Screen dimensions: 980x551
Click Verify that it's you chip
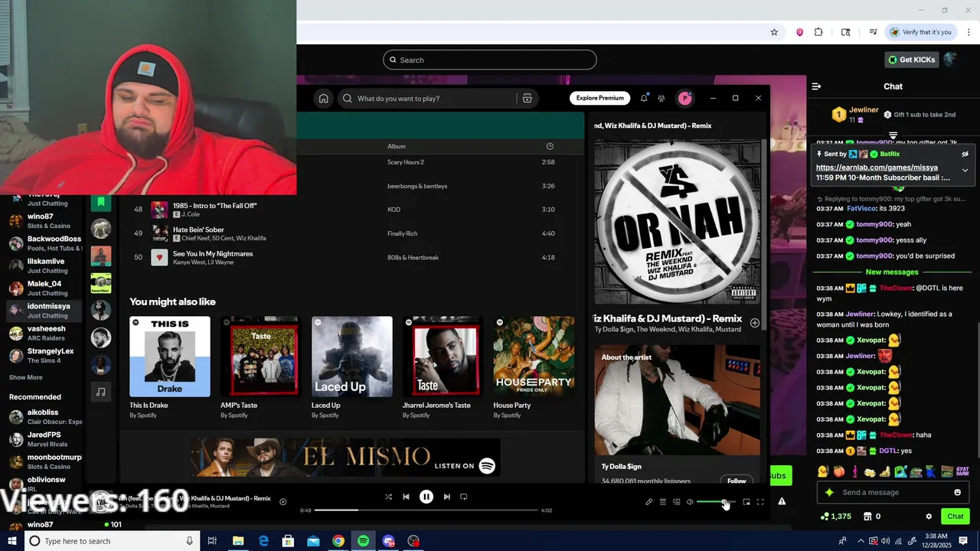(x=921, y=32)
